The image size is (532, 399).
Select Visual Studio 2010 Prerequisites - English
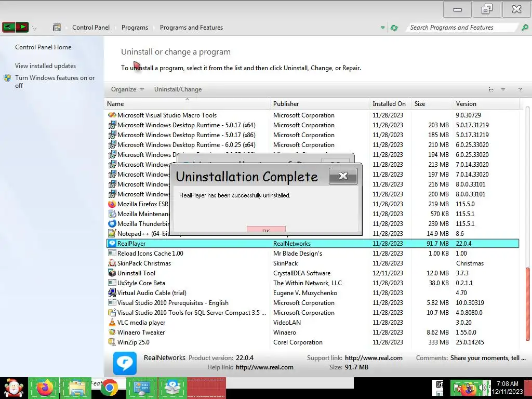(x=313, y=302)
